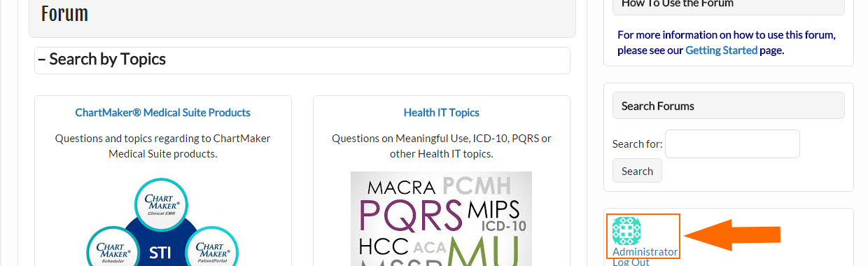The image size is (868, 266).
Task: Follow the Getting Started page link
Action: click(x=721, y=50)
